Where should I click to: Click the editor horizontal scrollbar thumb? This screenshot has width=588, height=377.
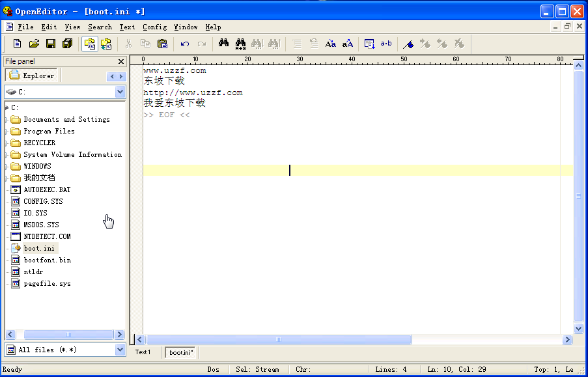coord(279,339)
